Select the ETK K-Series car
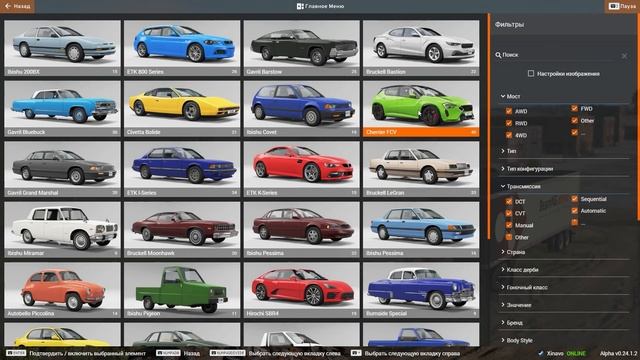This screenshot has height=360, width=640. point(301,169)
